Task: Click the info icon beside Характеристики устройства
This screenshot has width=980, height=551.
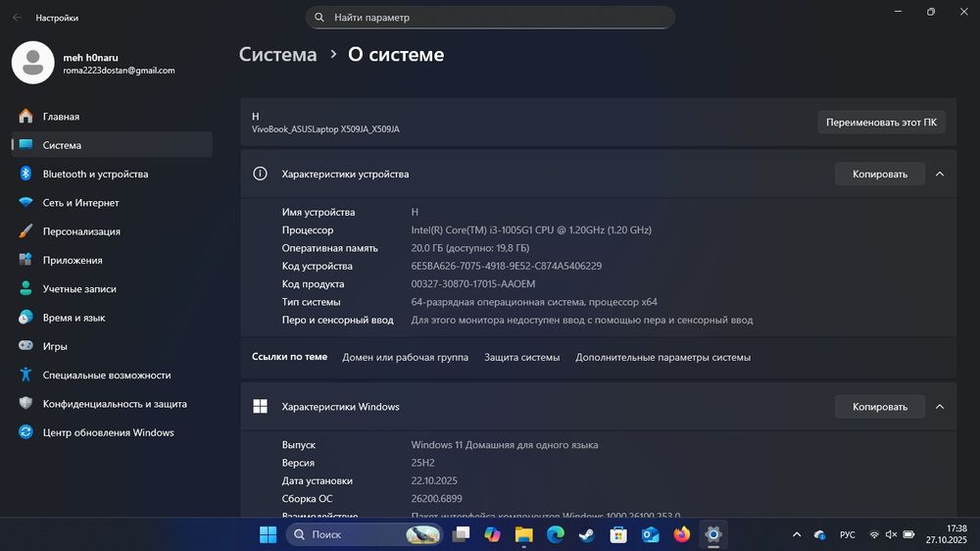Action: pos(260,174)
